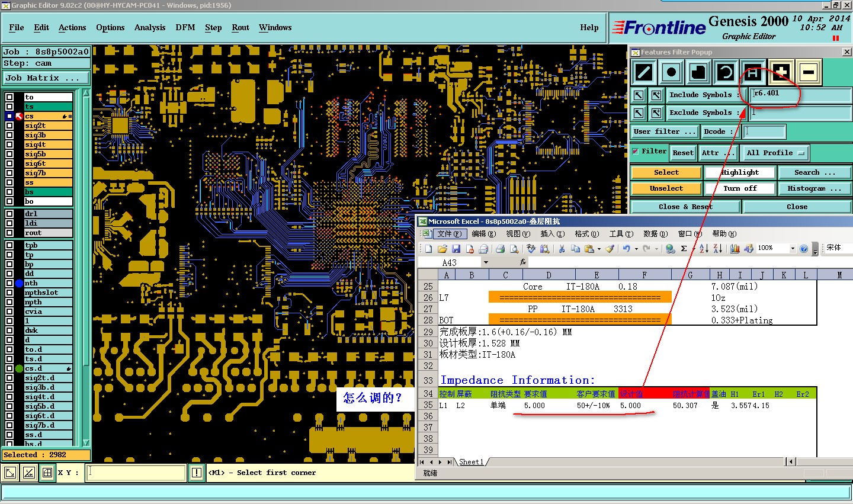Open the Rout menu
853x504 pixels.
tap(240, 28)
